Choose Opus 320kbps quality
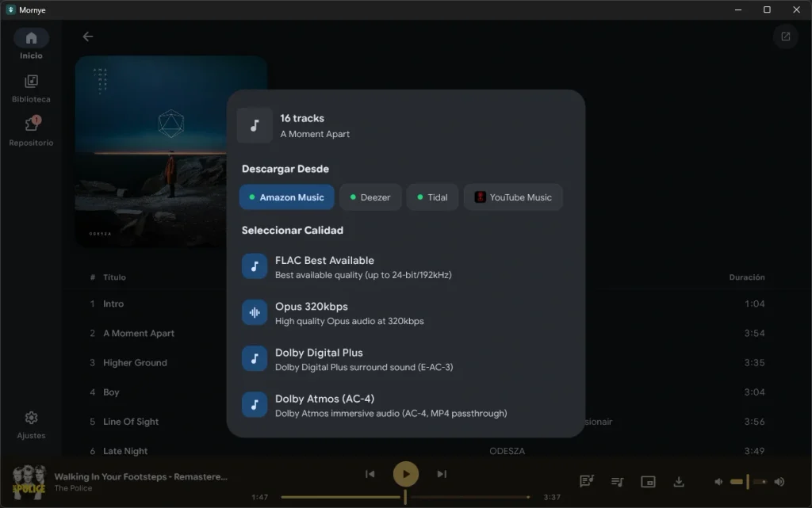Image resolution: width=812 pixels, height=508 pixels. 405,313
